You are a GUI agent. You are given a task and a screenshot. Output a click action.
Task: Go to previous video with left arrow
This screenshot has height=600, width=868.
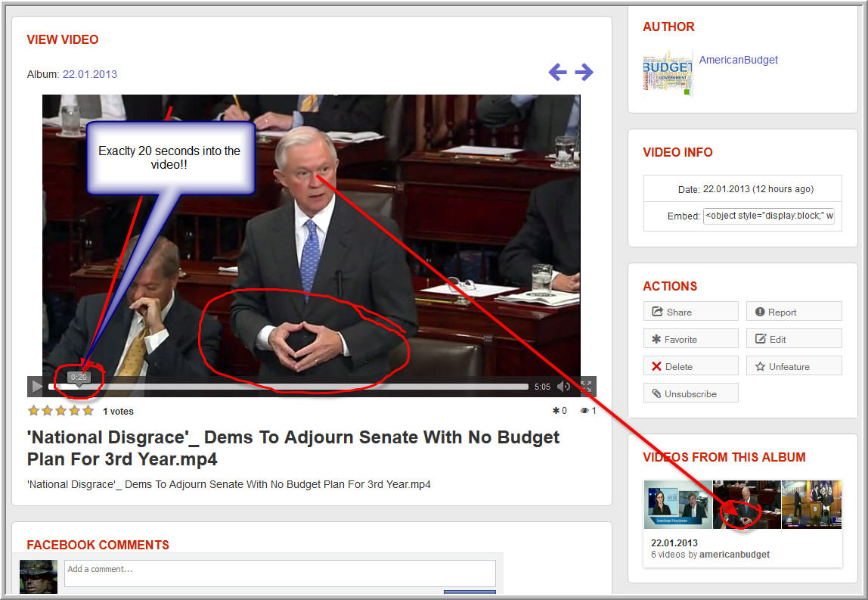point(557,72)
